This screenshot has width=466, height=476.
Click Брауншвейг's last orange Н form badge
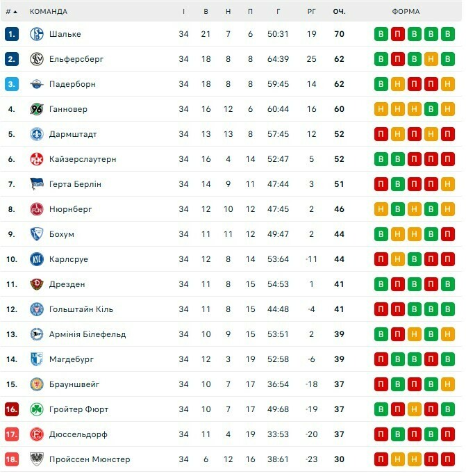tap(447, 384)
